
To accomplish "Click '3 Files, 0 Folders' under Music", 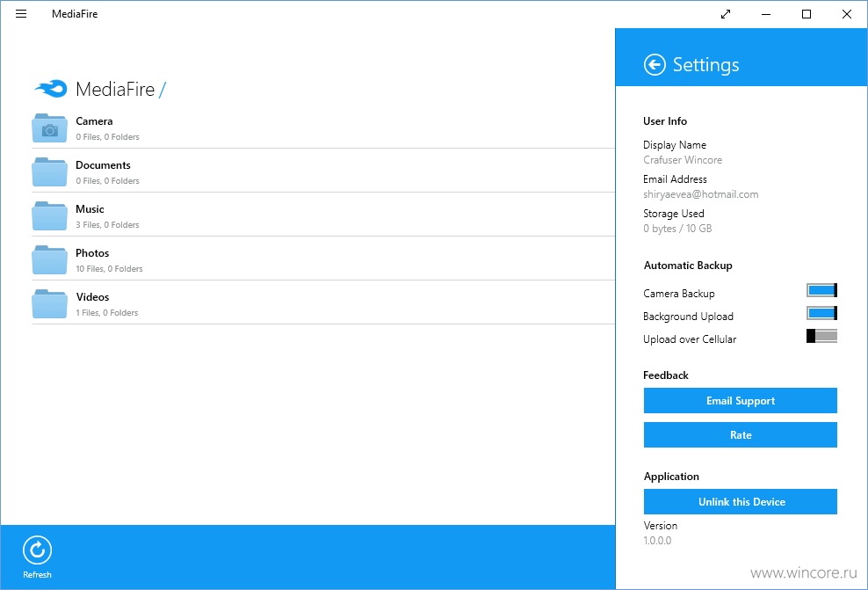I will coord(107,224).
